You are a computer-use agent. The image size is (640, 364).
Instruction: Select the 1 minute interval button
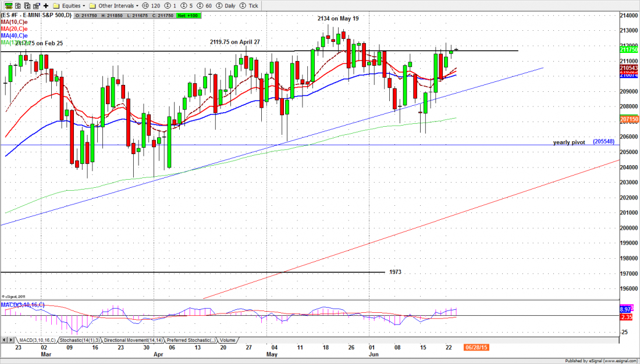(170, 5)
